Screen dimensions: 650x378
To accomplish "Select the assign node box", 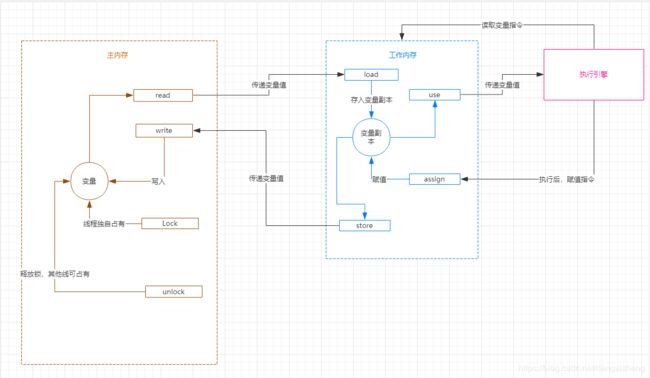I will pyautogui.click(x=435, y=179).
